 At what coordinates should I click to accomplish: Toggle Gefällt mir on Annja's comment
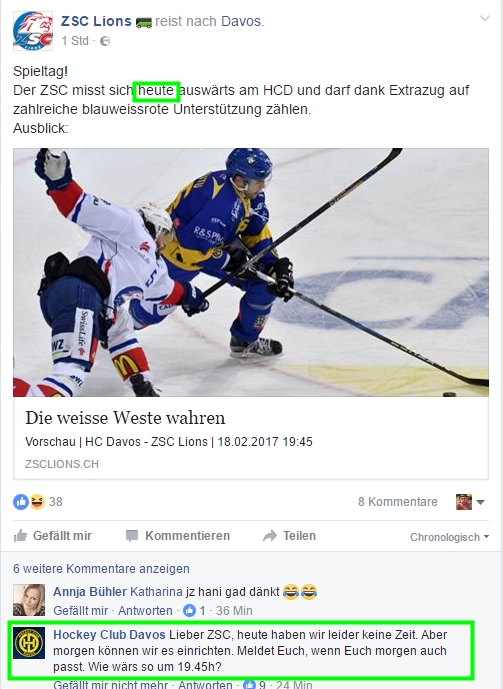point(80,611)
